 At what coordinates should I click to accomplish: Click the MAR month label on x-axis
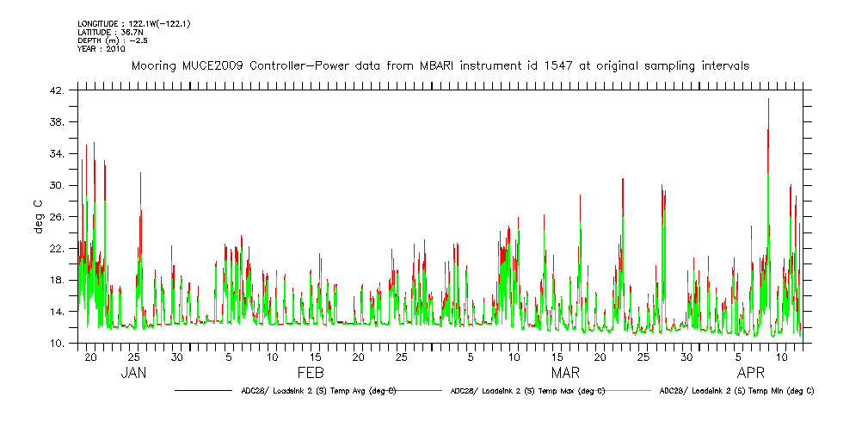coord(565,373)
